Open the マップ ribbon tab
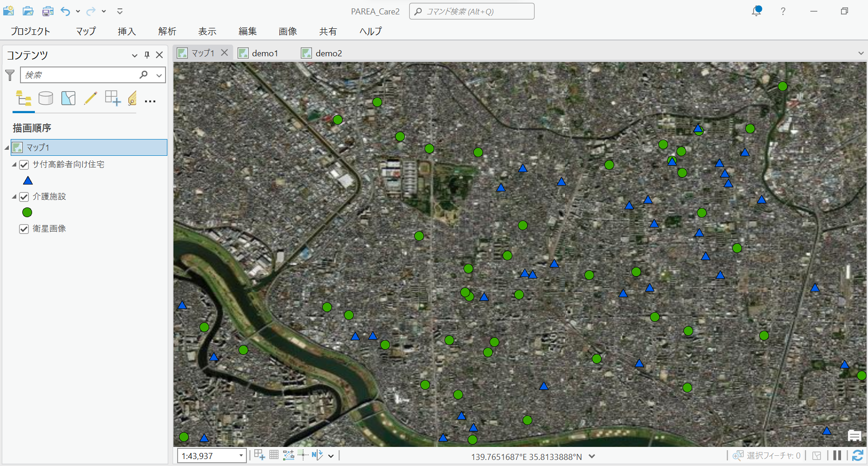This screenshot has width=868, height=466. pyautogui.click(x=86, y=31)
